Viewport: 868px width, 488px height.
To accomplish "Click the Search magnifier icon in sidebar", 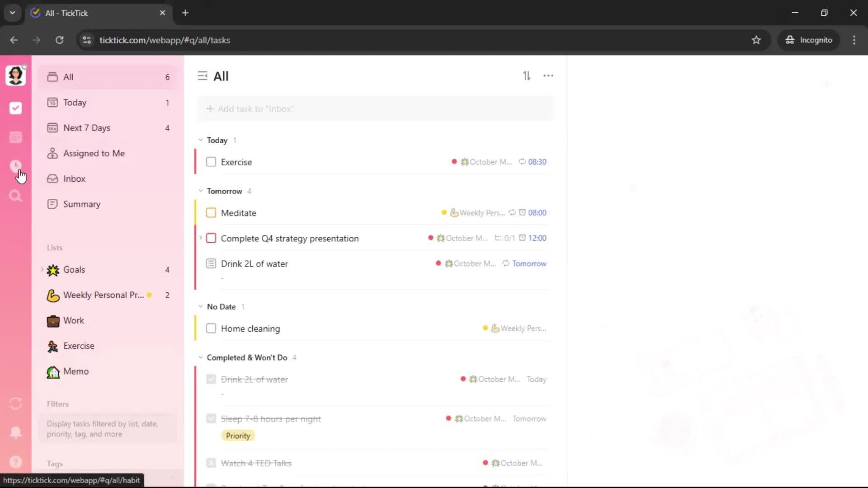I will 15,196.
